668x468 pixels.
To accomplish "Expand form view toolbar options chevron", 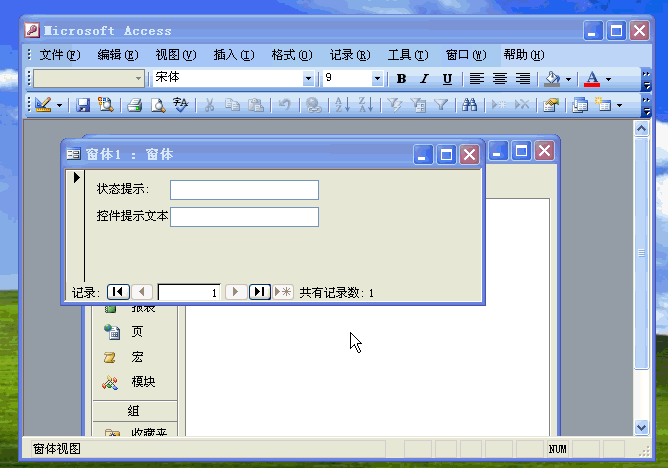I will tap(646, 106).
